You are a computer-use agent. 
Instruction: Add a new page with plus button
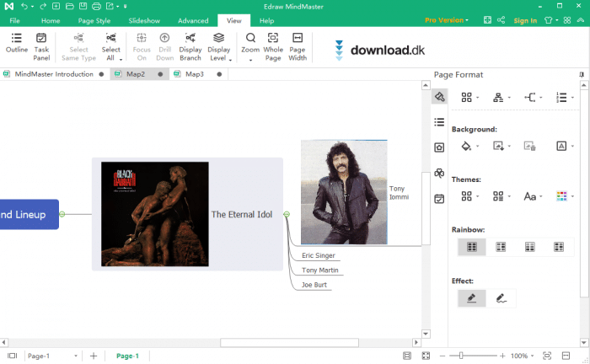94,356
